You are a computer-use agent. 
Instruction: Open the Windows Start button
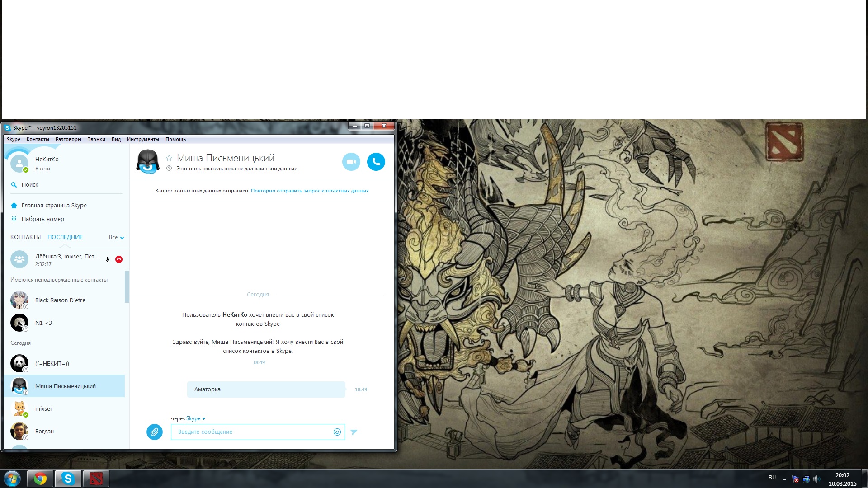tap(12, 479)
